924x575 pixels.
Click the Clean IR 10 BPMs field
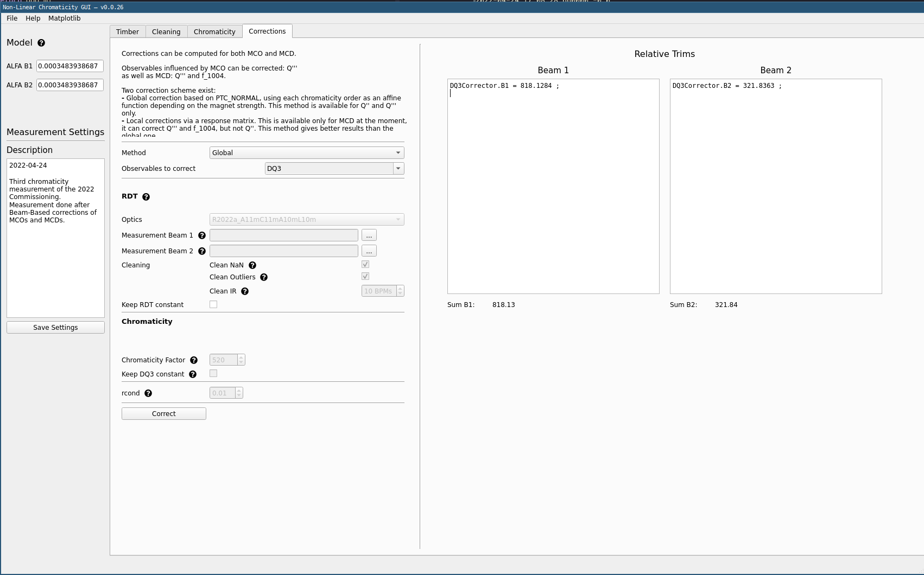point(379,291)
